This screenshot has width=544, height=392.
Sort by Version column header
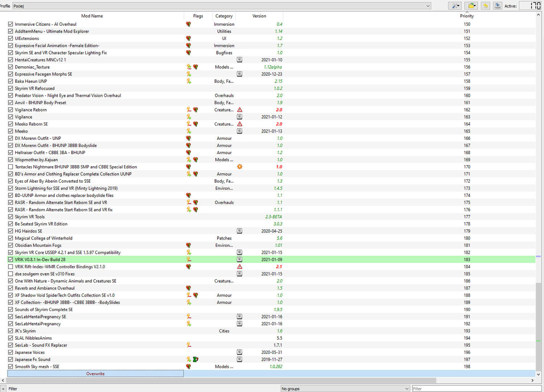259,16
